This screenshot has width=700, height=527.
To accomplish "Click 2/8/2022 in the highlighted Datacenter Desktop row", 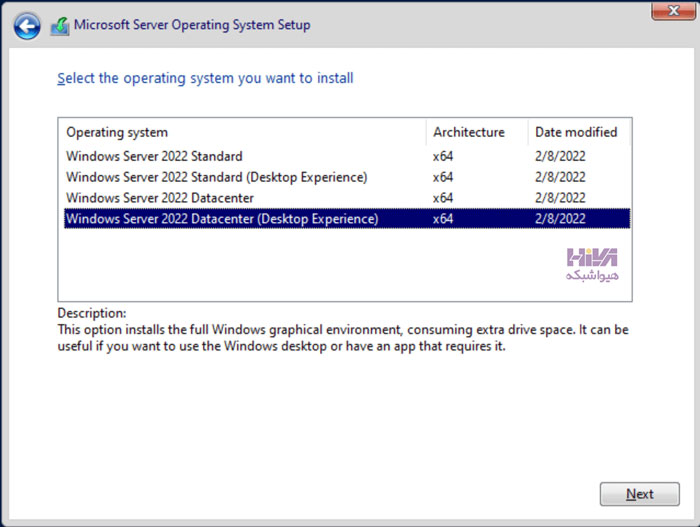I will pyautogui.click(x=560, y=219).
